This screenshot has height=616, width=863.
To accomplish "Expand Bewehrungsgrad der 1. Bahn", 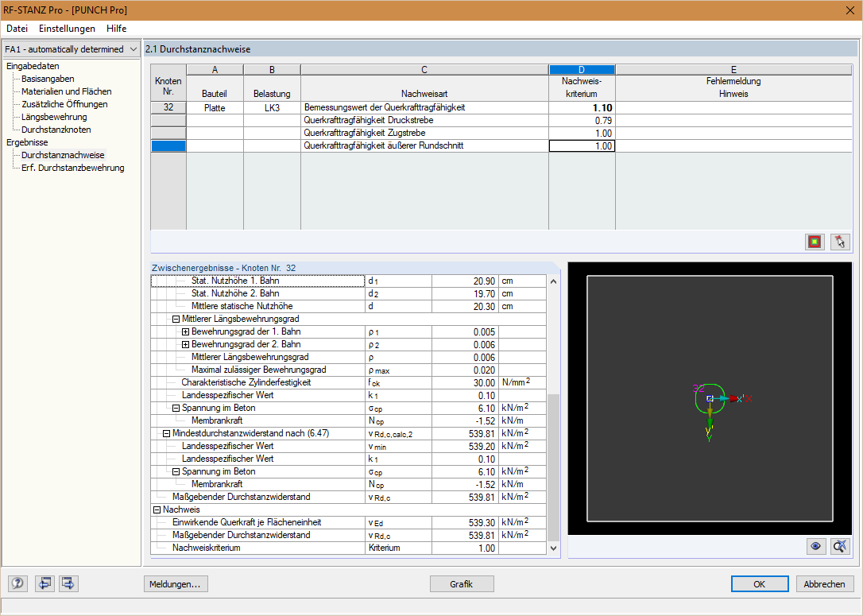I will click(185, 332).
